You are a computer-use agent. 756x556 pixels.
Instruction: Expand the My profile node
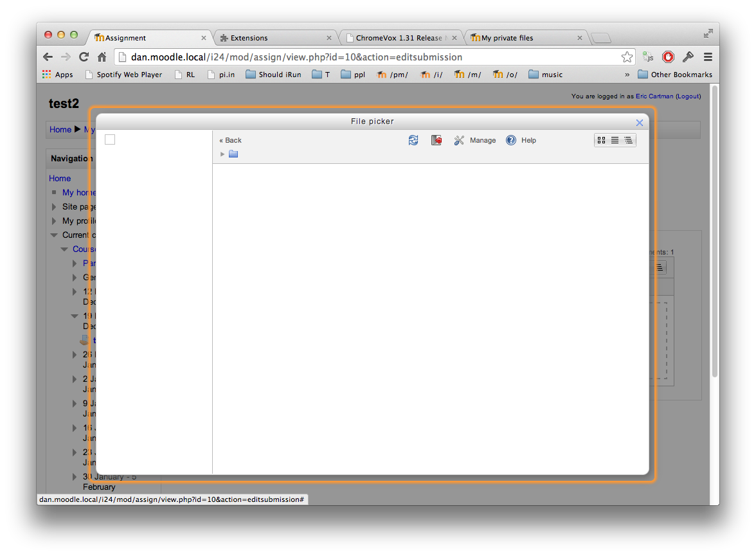(x=54, y=221)
